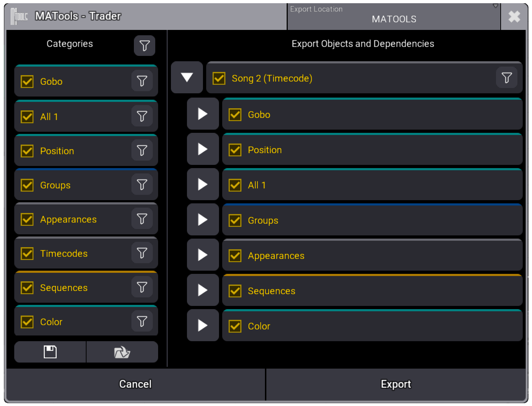This screenshot has height=406, width=532.
Task: Uncheck Sequences in Categories list
Action: [27, 287]
